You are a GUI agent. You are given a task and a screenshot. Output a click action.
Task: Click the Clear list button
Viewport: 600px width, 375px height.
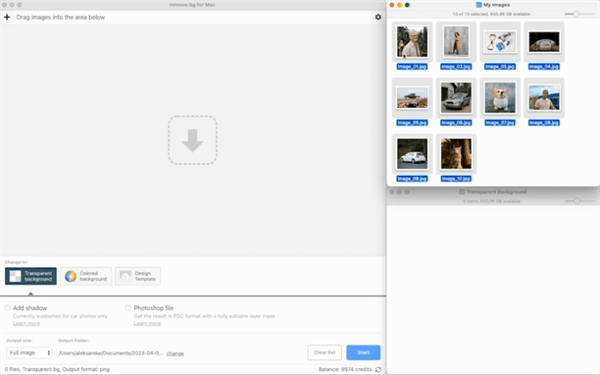(x=324, y=352)
